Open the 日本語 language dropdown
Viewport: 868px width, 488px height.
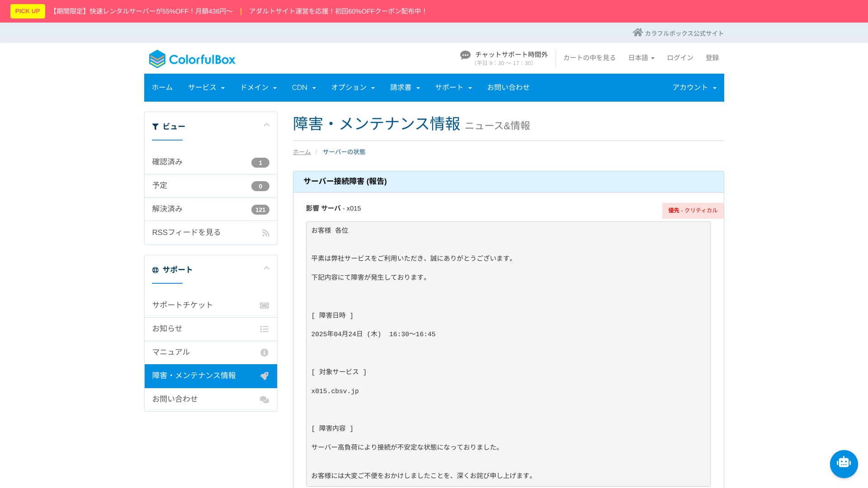641,58
